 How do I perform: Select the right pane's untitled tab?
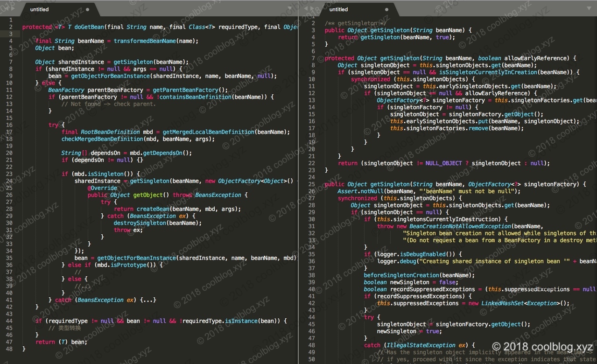[339, 9]
